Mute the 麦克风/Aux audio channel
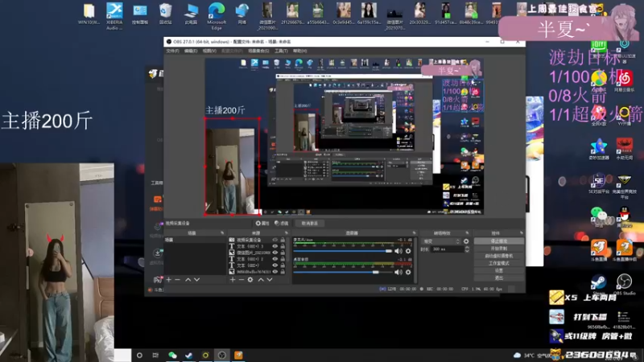This screenshot has width=644, height=362. (398, 251)
